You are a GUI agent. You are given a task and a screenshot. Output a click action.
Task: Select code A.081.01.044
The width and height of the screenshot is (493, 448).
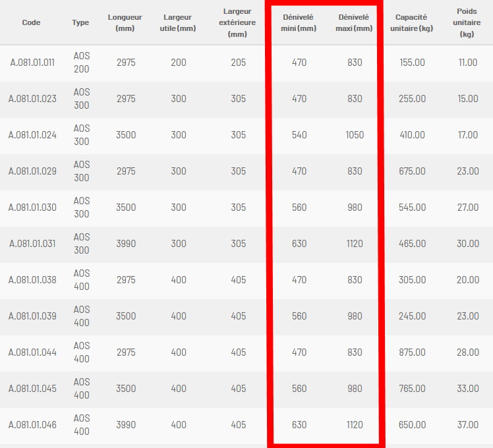(32, 352)
